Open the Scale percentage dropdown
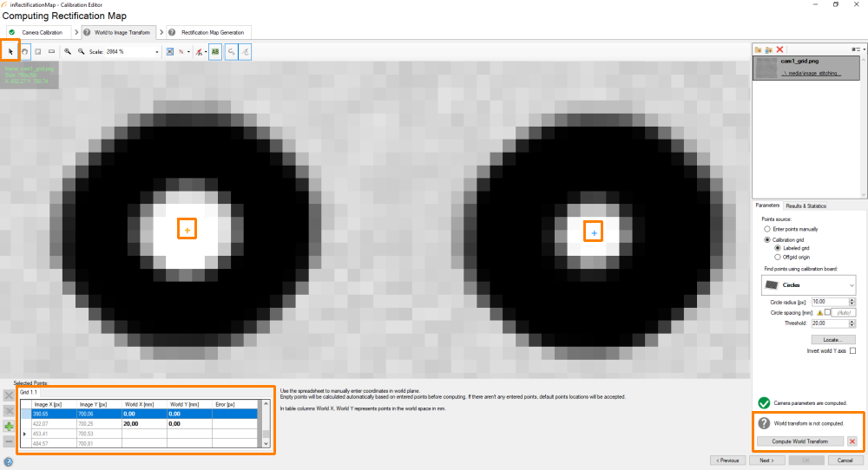 (x=157, y=52)
